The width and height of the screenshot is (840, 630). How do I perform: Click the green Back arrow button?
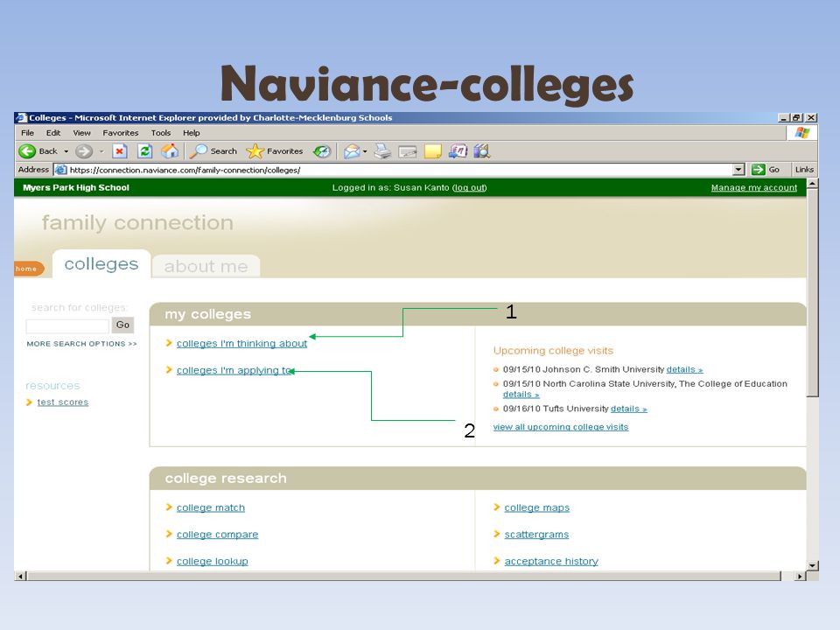(27, 151)
